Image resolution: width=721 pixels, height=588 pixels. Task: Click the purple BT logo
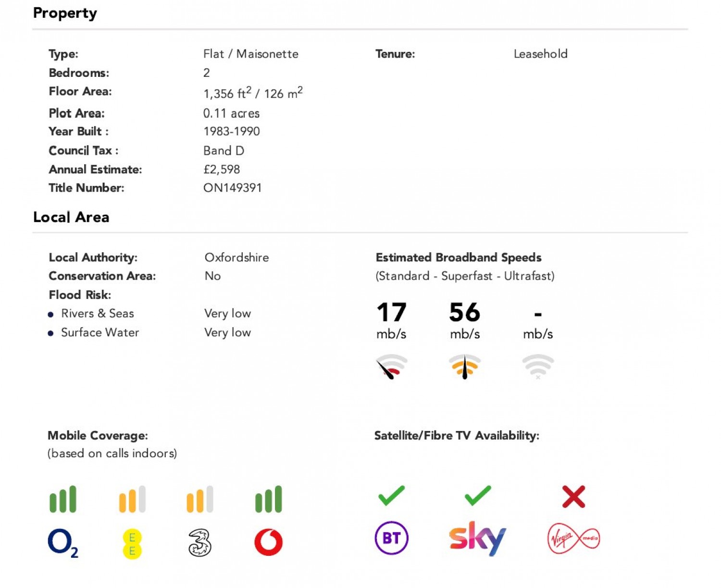391,538
